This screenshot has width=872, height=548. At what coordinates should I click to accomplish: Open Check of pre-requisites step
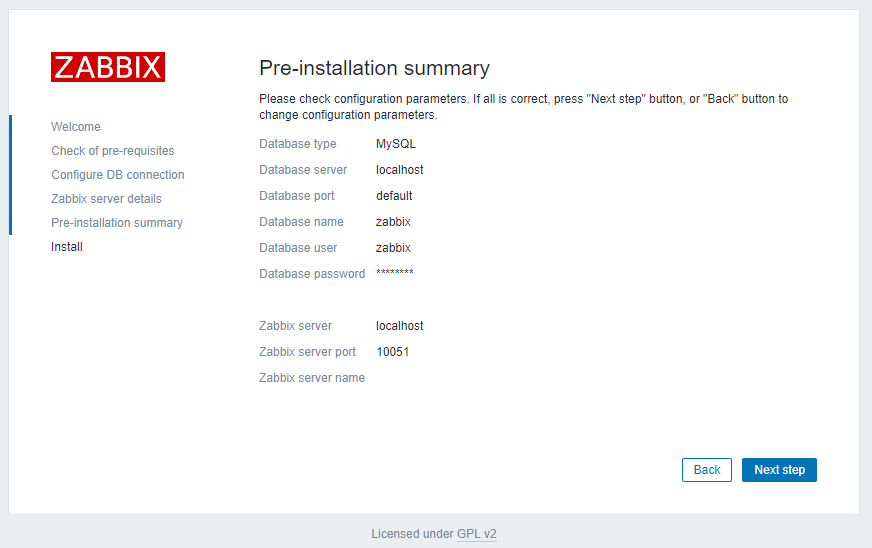click(x=113, y=151)
